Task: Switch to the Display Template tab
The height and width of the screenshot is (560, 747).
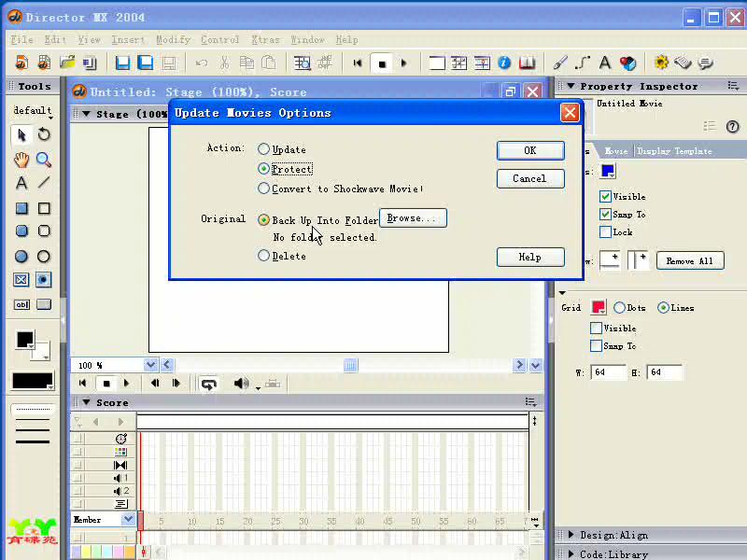Action: 674,151
